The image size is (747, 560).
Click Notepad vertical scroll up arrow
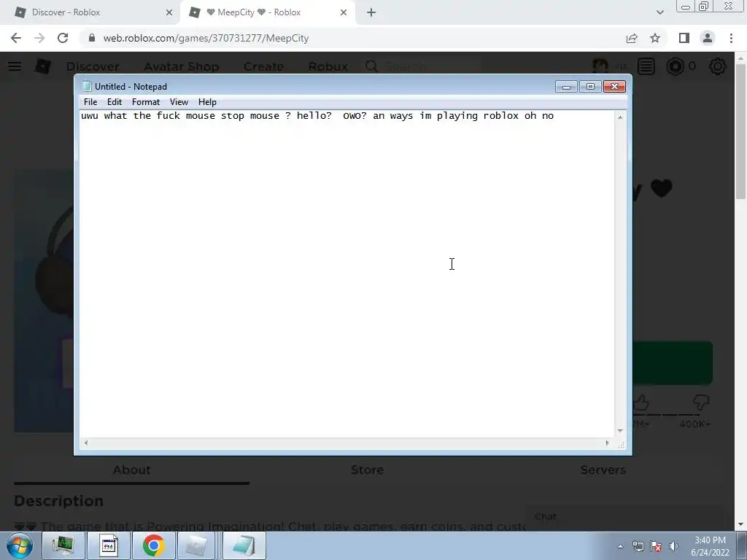point(620,117)
